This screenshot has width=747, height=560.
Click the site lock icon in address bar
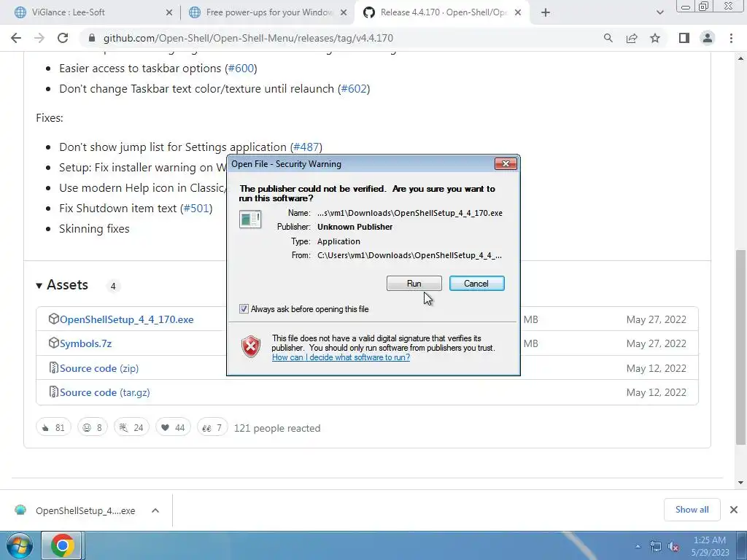click(x=92, y=38)
